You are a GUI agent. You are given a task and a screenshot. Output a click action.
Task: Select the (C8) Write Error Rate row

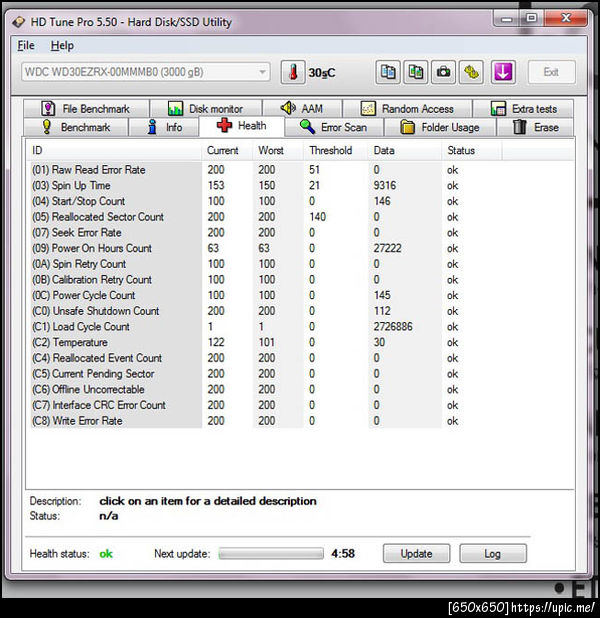[x=302, y=421]
